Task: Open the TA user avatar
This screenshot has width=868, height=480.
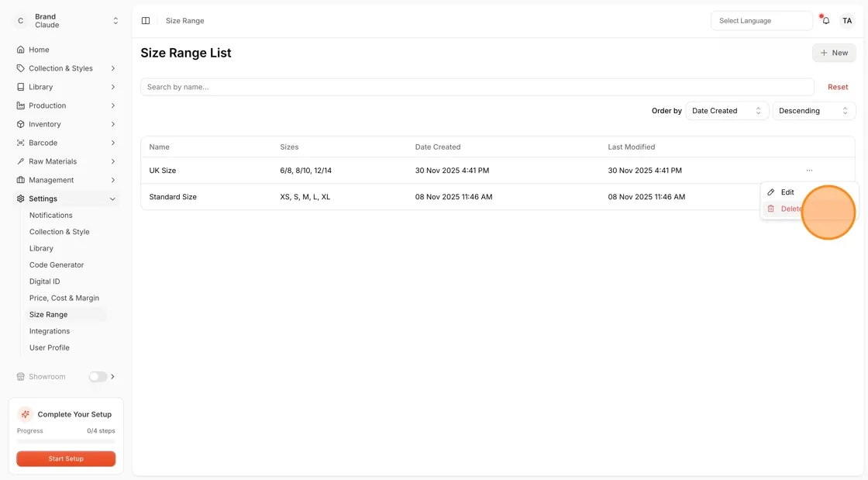Action: 847,20
